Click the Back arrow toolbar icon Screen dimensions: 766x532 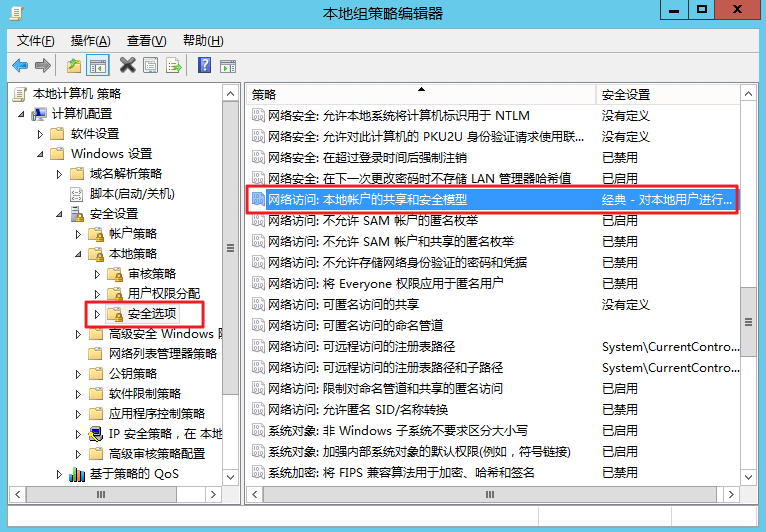[x=20, y=65]
